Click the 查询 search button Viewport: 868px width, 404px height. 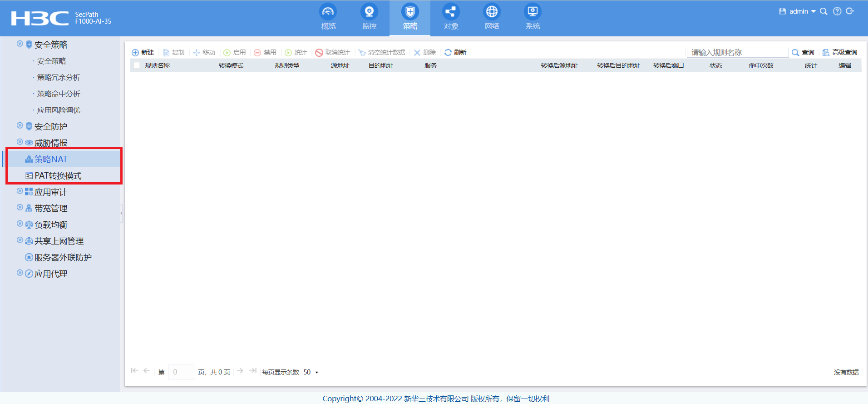pyautogui.click(x=803, y=53)
